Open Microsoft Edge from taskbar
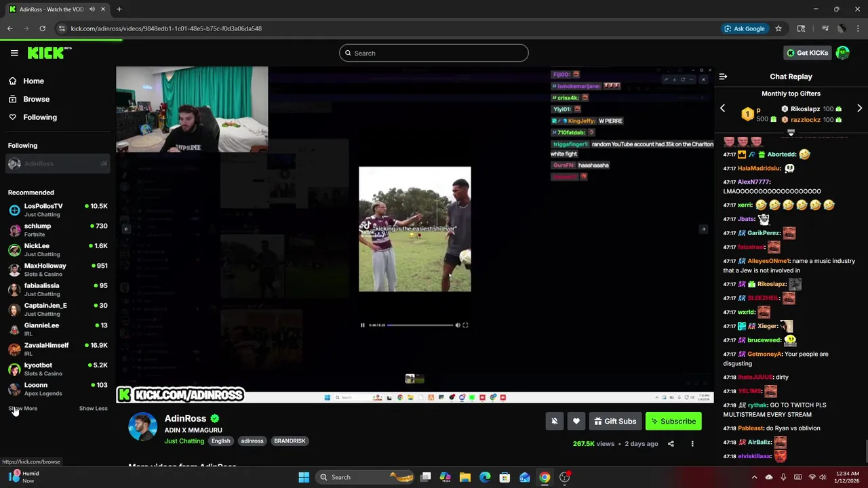Viewport: 868px width, 488px height. click(485, 477)
